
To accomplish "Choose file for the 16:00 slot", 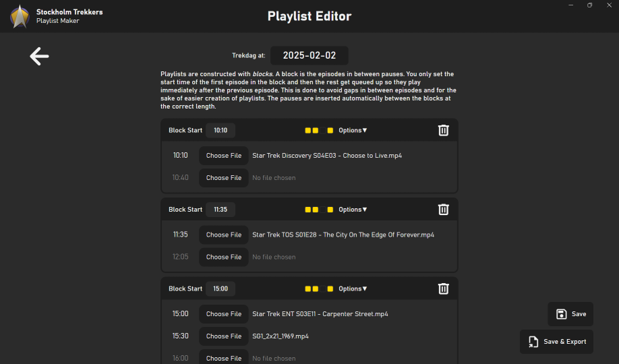I will coord(223,357).
